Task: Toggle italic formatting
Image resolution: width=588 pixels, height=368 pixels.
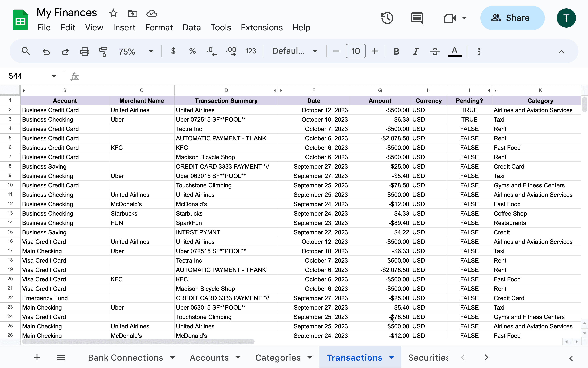Action: [x=415, y=51]
